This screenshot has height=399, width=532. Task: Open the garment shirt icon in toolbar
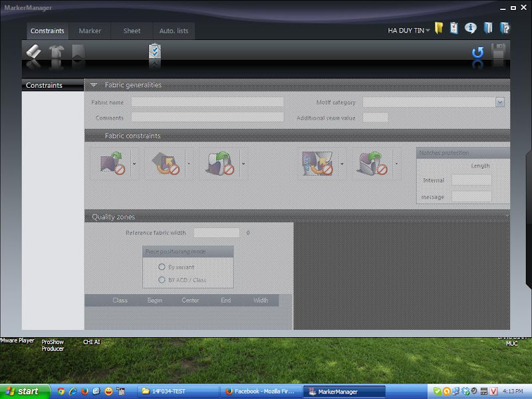57,52
